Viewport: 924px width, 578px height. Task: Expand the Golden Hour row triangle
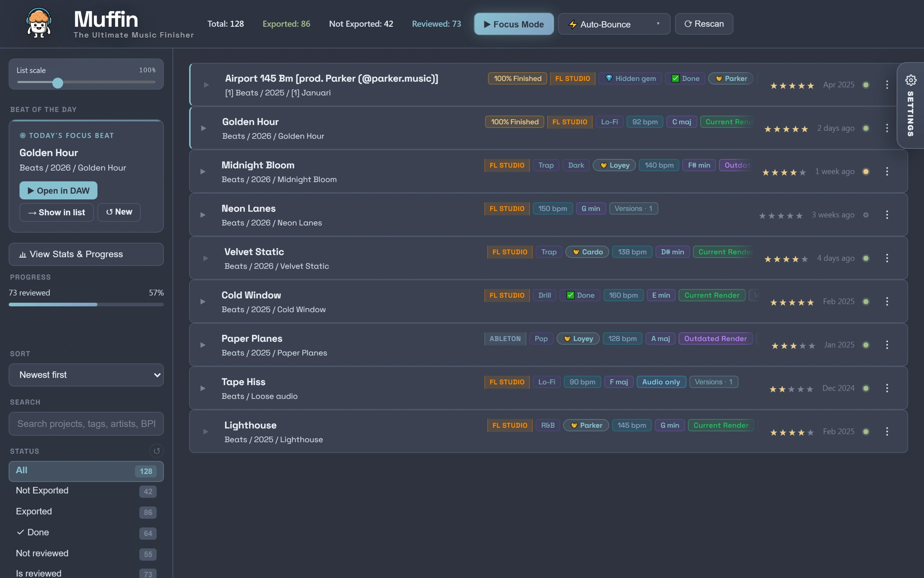(x=204, y=128)
